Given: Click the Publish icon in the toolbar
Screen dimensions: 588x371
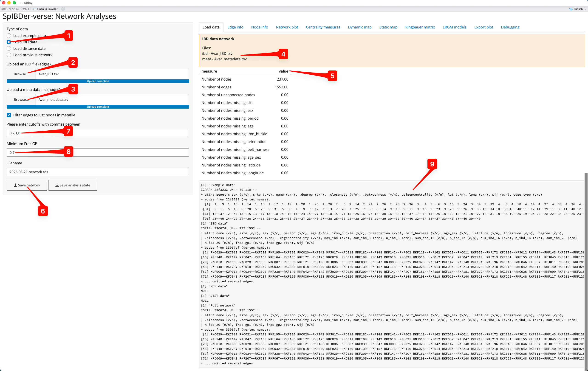Looking at the screenshot, I should (x=571, y=9).
